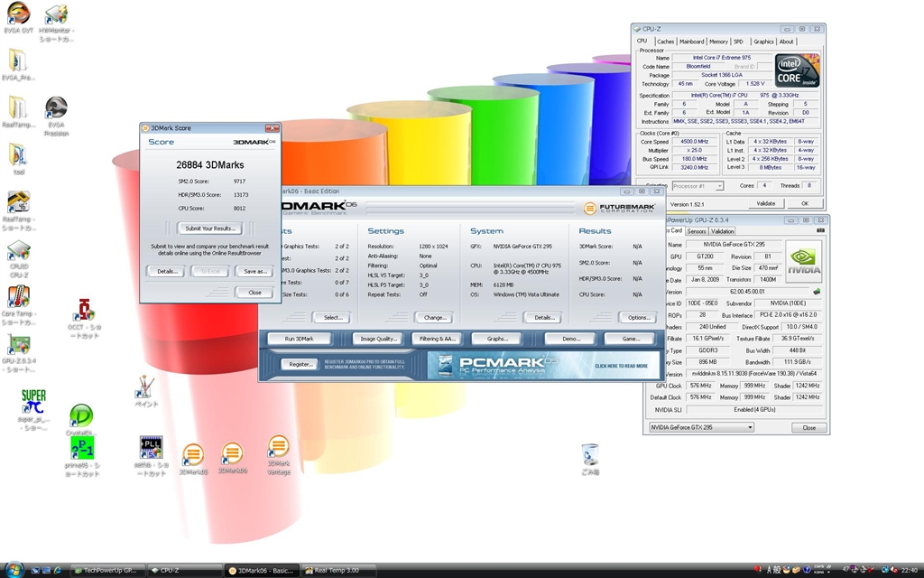Click the Windows Start orb

(x=13, y=570)
